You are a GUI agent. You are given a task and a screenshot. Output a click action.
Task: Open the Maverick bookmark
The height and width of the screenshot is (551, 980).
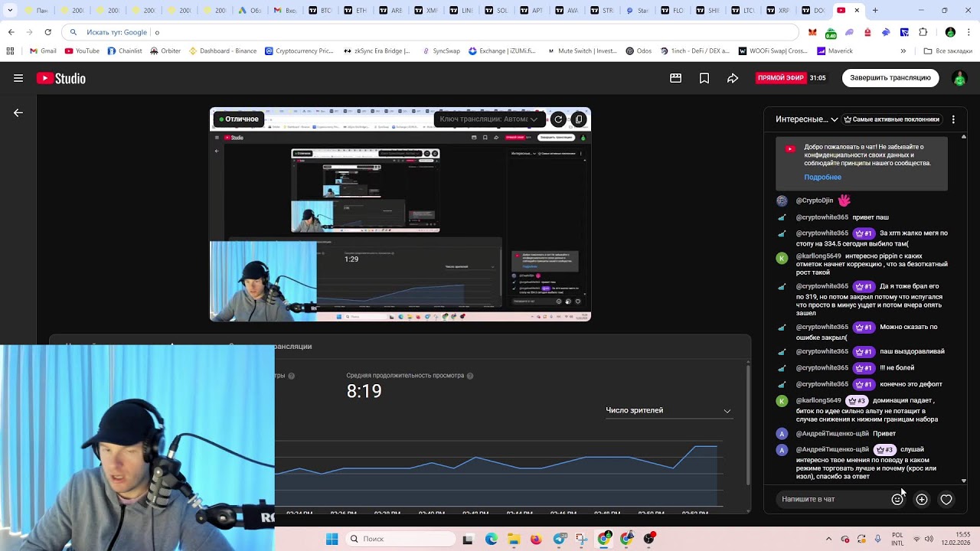coord(835,51)
